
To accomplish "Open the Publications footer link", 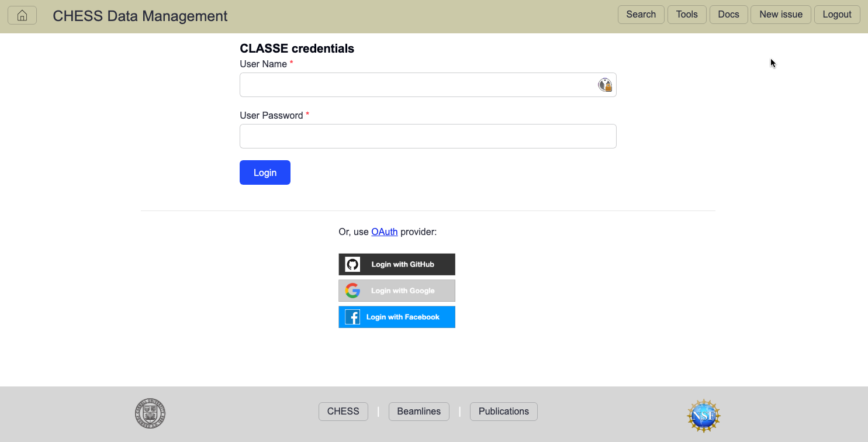I will (504, 412).
